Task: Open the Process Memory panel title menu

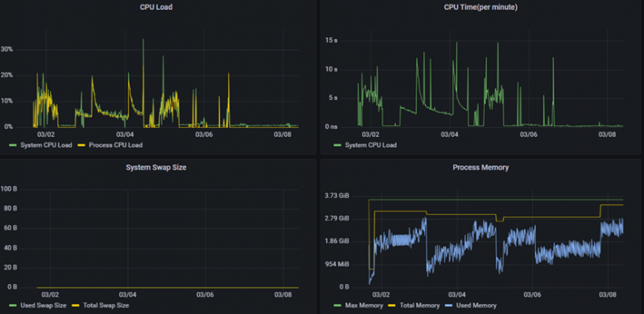Action: (x=481, y=167)
